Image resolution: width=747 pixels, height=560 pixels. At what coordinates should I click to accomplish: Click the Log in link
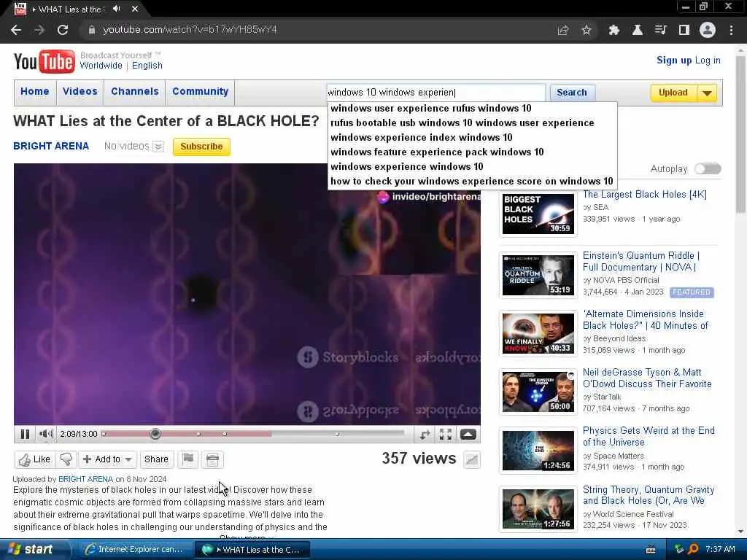click(x=708, y=60)
